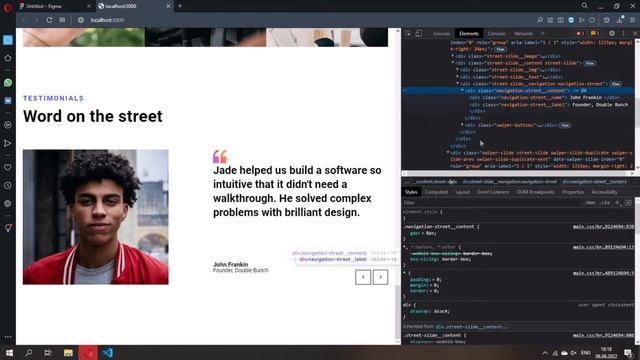This screenshot has width=640, height=360.
Task: Expand the street-slide__text div node
Action: pos(458,77)
